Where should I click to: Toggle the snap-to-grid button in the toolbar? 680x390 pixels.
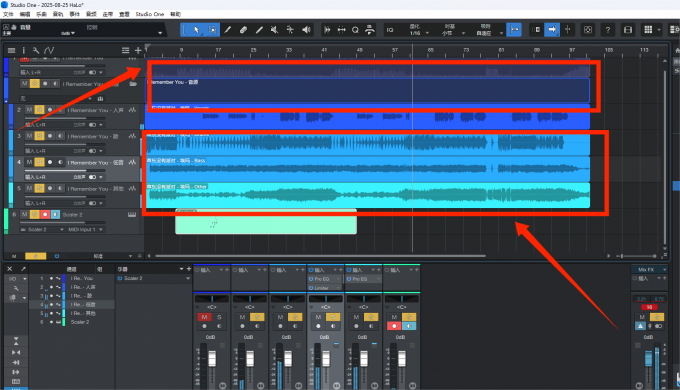(x=514, y=29)
